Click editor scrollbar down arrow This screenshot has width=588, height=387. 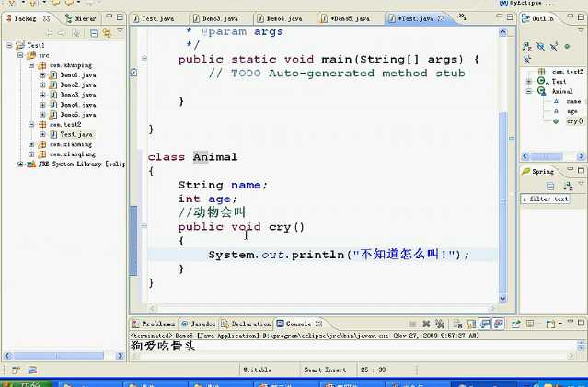[x=502, y=298]
